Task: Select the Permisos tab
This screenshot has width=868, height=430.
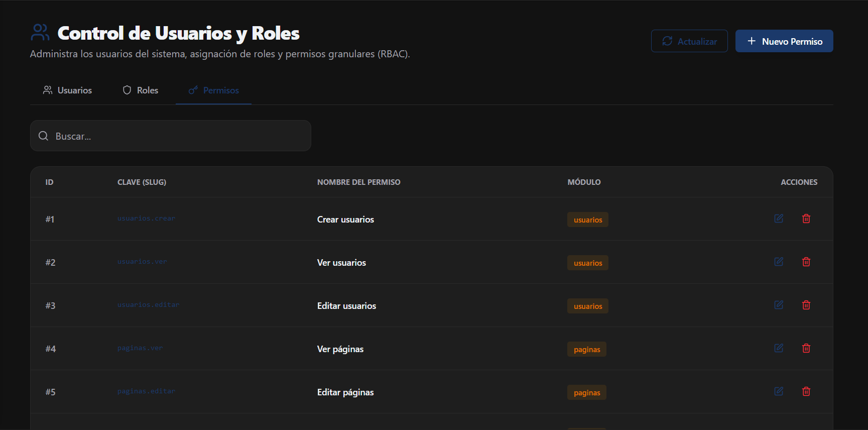Action: [x=214, y=90]
